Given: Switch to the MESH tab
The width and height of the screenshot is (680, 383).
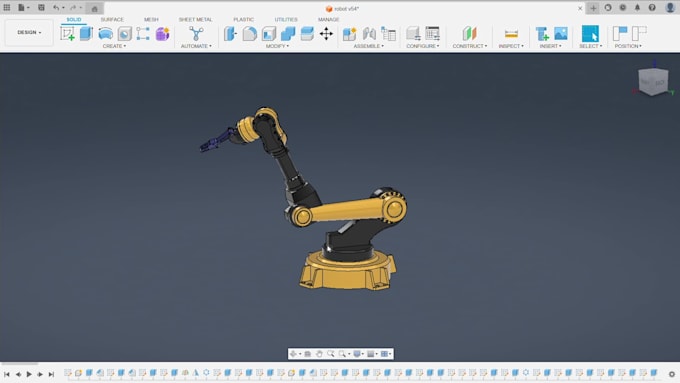Looking at the screenshot, I should (151, 20).
